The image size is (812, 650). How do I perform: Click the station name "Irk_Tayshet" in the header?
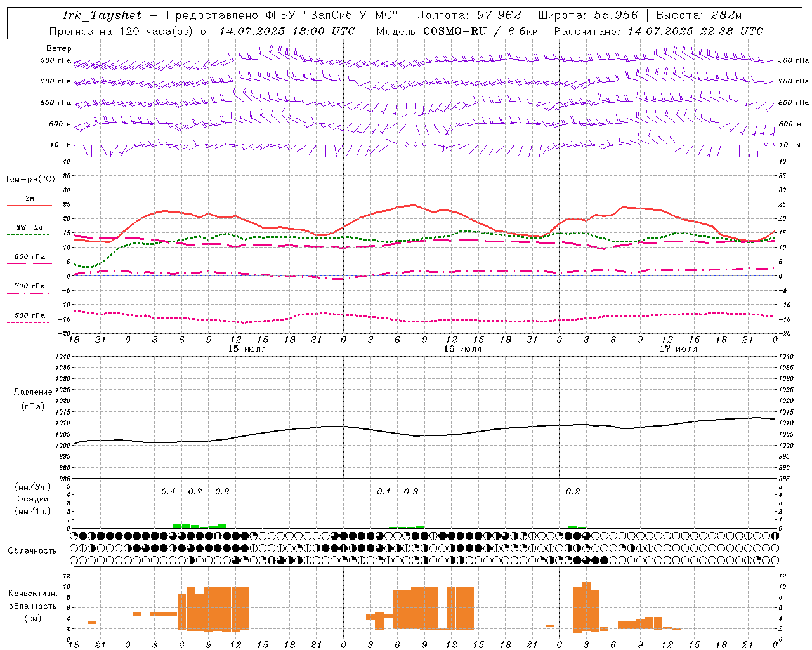tap(102, 15)
